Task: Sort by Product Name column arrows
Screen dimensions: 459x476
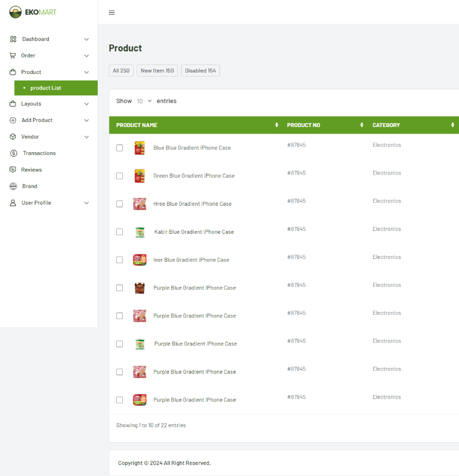Action: tap(276, 125)
